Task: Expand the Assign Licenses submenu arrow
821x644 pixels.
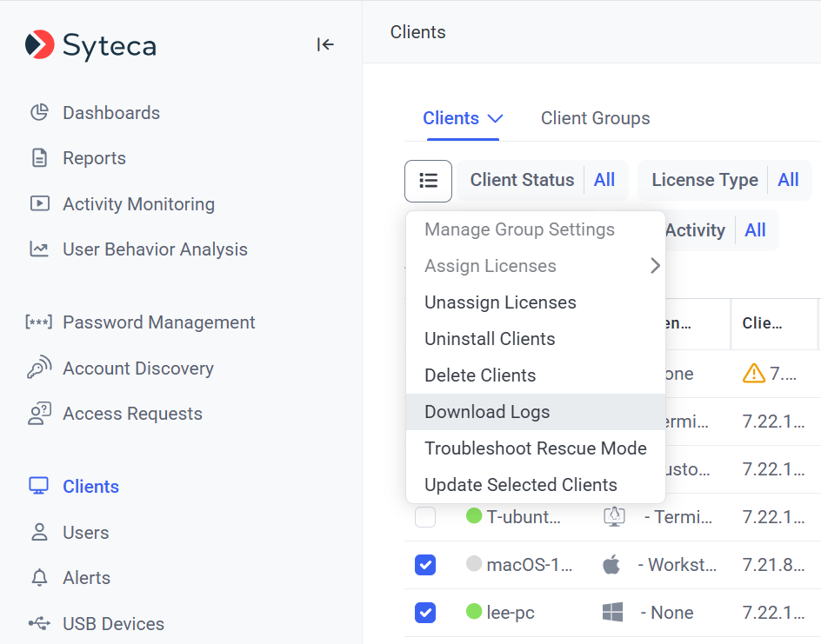Action: 655,266
